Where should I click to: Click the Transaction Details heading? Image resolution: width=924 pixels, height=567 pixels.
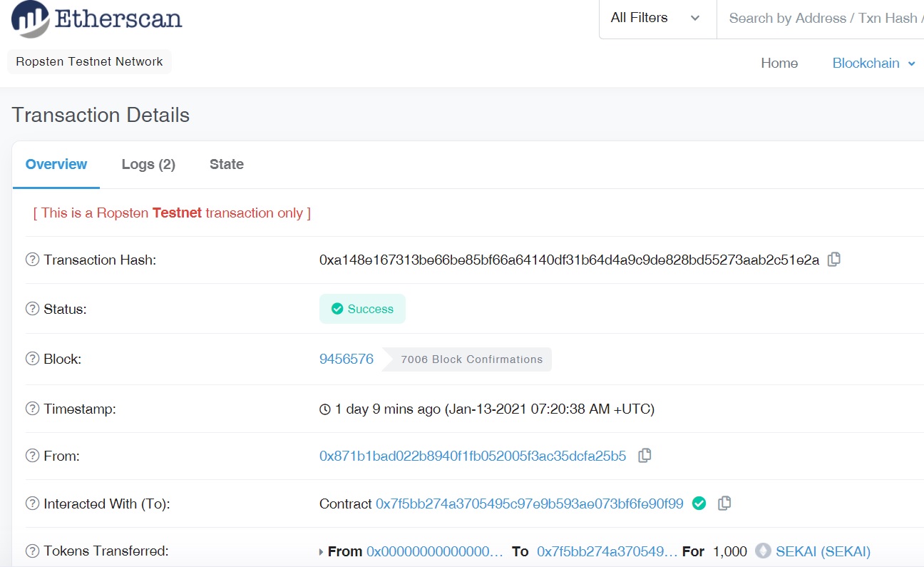coord(101,115)
